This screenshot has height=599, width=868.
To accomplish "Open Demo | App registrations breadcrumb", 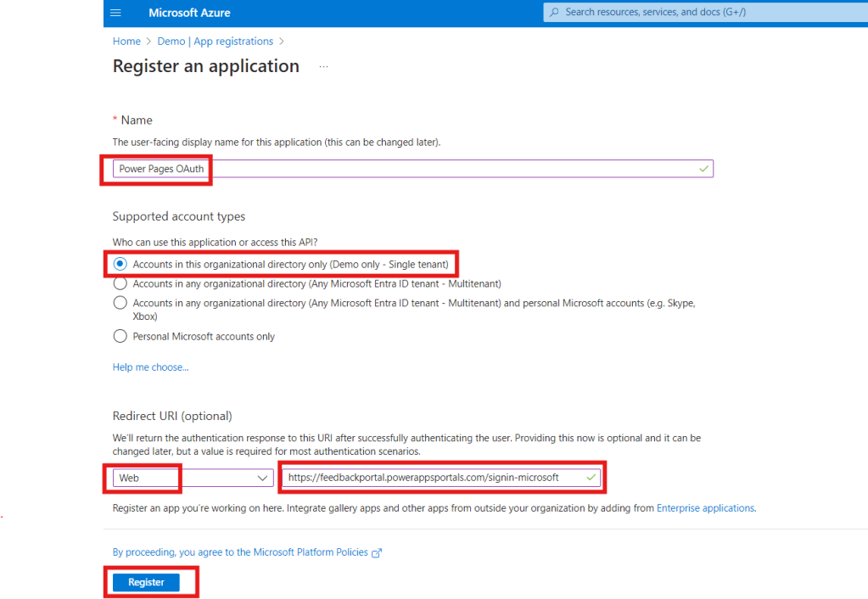I will [216, 41].
